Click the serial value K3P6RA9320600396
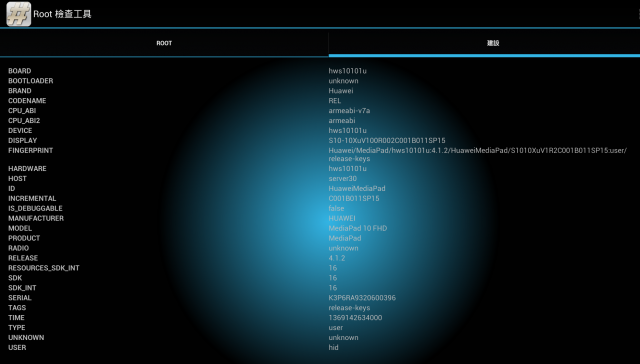640x364 pixels. [362, 298]
